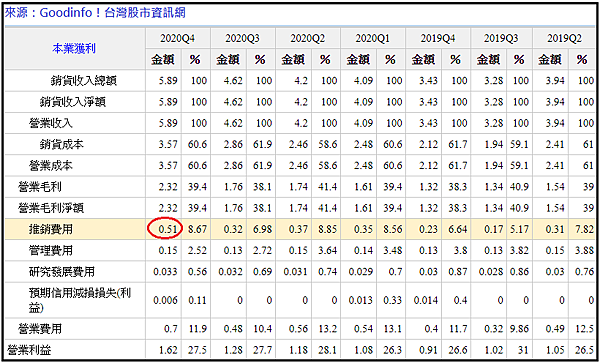This screenshot has height=363, width=600.
Task: Click 金額 subheader under 2020Q4
Action: [x=163, y=60]
